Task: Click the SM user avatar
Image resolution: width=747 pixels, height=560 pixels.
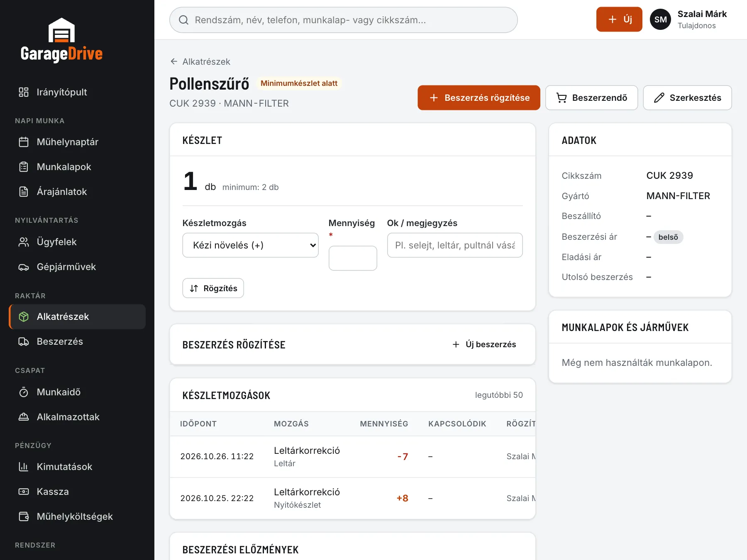Action: [660, 19]
